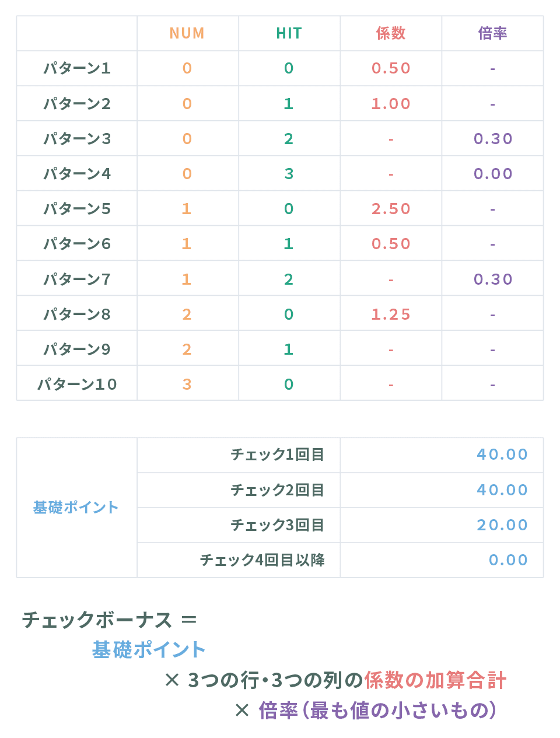Screen dimensions: 560x738
Task: Click the 係数 column header
Action: pyautogui.click(x=391, y=33)
